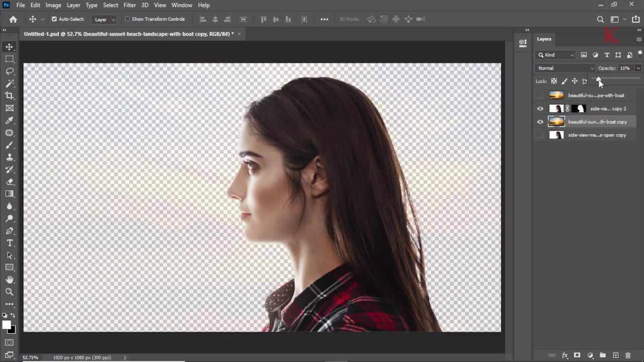Show the beautiful-su...pe-with-boat layer
The image size is (644, 362).
click(x=540, y=95)
